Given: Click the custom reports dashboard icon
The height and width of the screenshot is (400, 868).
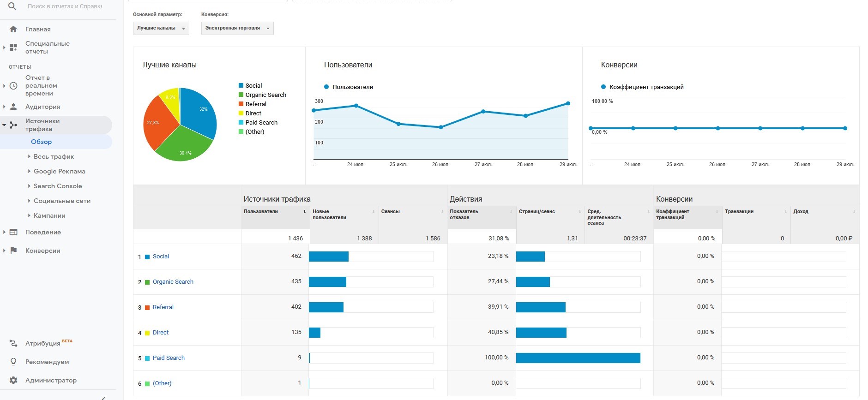Looking at the screenshot, I should click(x=13, y=48).
